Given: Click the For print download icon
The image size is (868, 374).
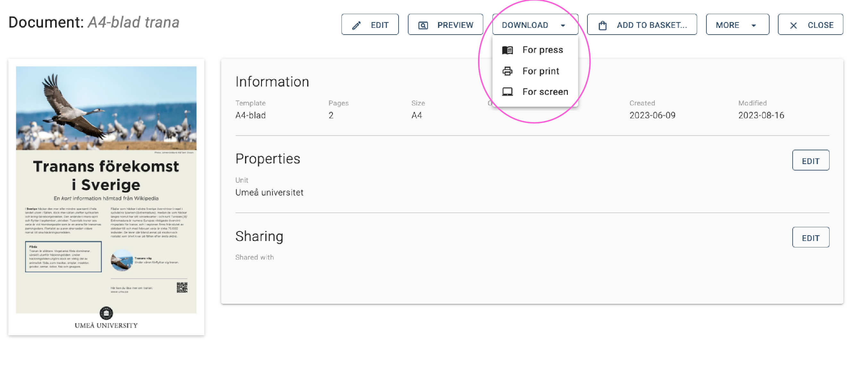Looking at the screenshot, I should pyautogui.click(x=507, y=71).
